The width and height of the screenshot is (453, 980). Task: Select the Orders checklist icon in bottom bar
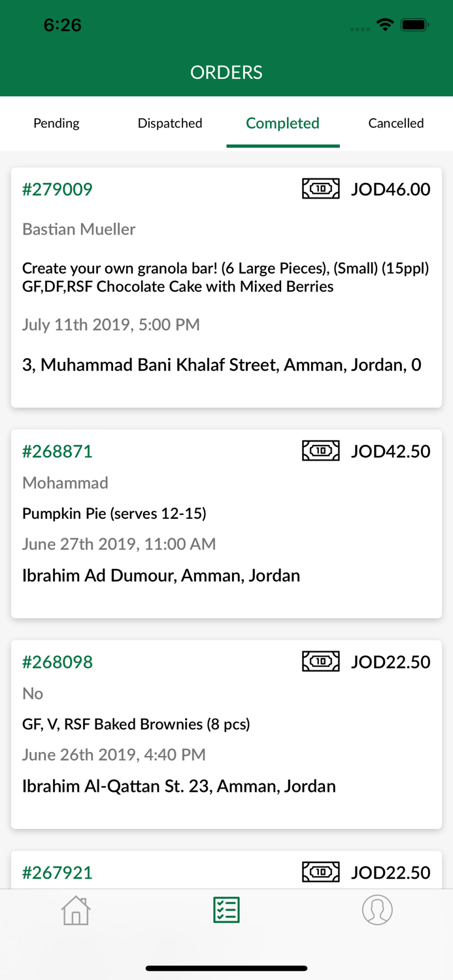226,909
